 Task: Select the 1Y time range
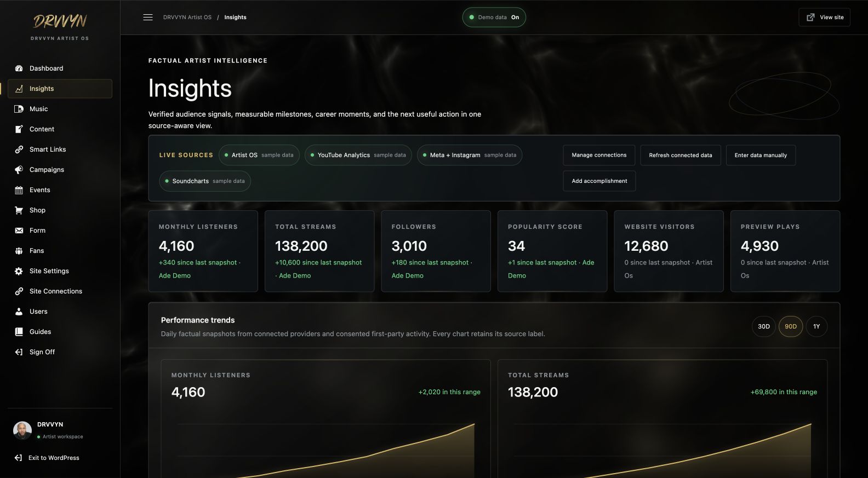coord(816,326)
